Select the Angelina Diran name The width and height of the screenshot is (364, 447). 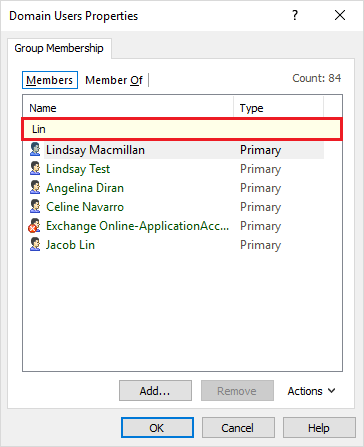[x=85, y=188]
